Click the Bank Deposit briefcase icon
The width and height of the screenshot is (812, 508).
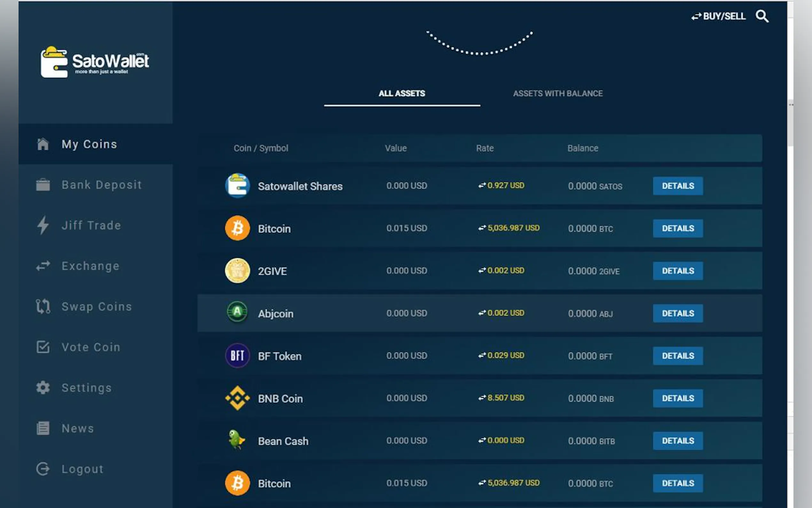(43, 185)
